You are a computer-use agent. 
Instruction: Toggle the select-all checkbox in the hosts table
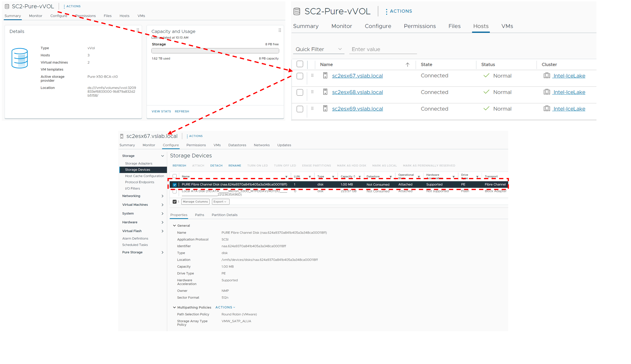tap(300, 64)
